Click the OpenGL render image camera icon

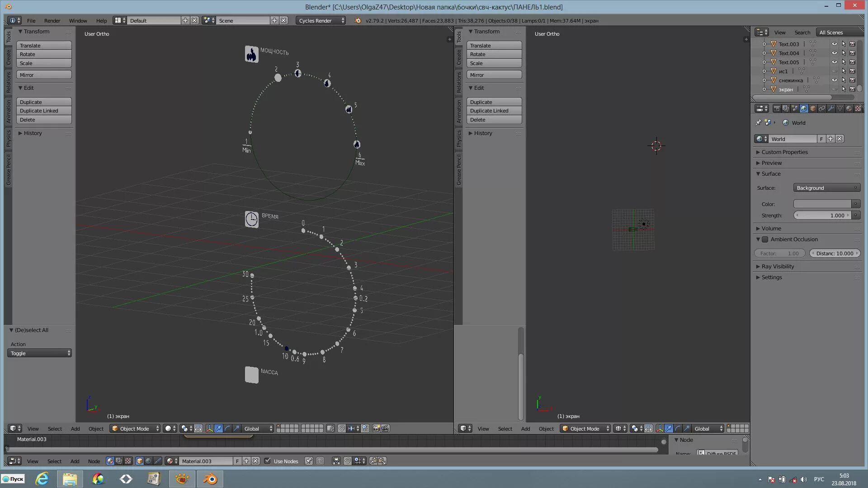[x=376, y=428]
